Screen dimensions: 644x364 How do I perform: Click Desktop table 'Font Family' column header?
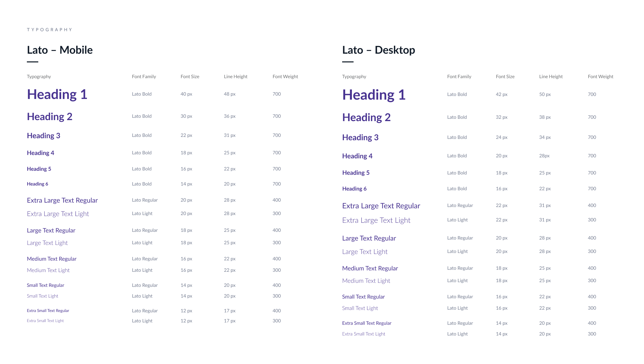pos(459,77)
